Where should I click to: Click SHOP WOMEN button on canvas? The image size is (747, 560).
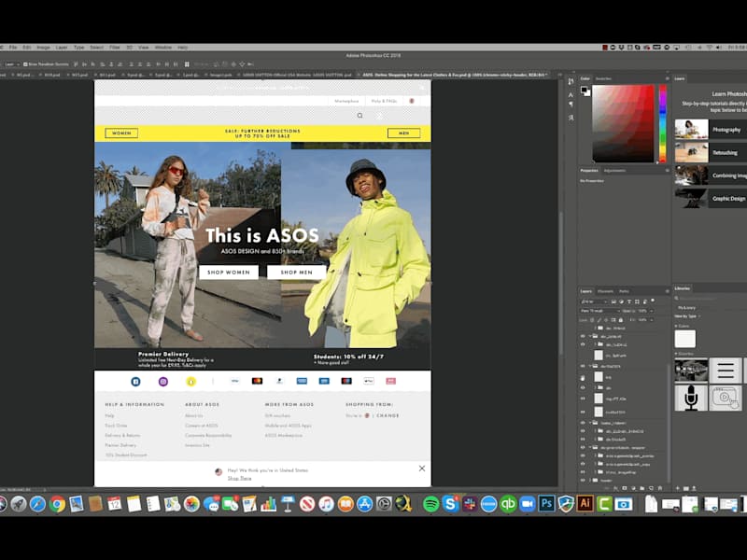coord(229,272)
